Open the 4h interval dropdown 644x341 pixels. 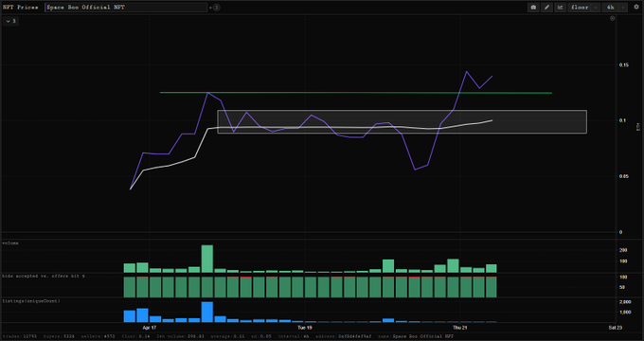click(615, 8)
